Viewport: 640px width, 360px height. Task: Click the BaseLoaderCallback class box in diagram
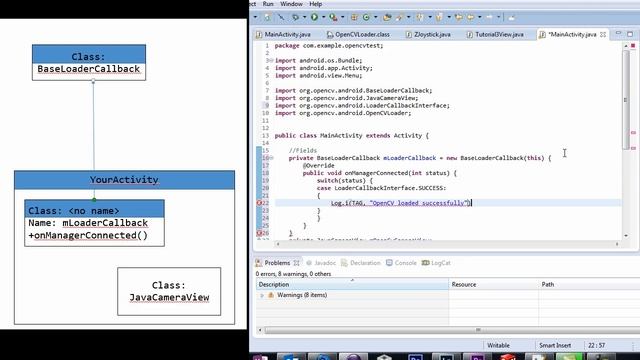tap(89, 62)
